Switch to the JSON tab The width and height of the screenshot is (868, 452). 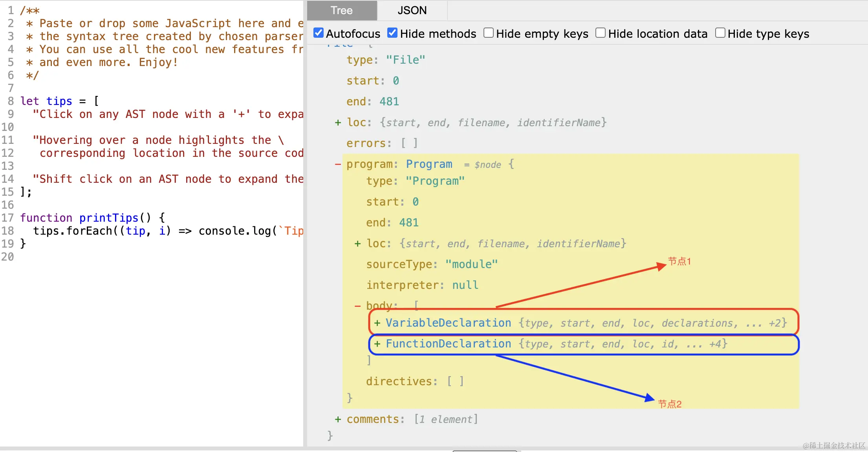coord(412,11)
